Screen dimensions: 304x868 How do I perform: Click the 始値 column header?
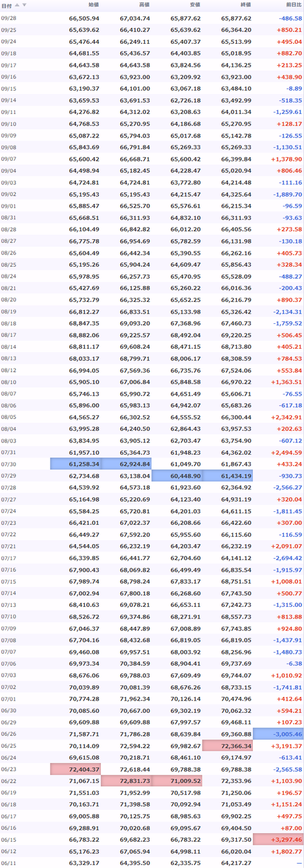94,5
